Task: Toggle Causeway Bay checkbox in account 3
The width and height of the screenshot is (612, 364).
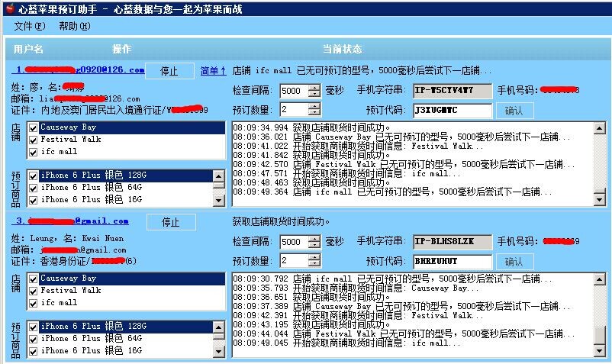Action: 33,279
